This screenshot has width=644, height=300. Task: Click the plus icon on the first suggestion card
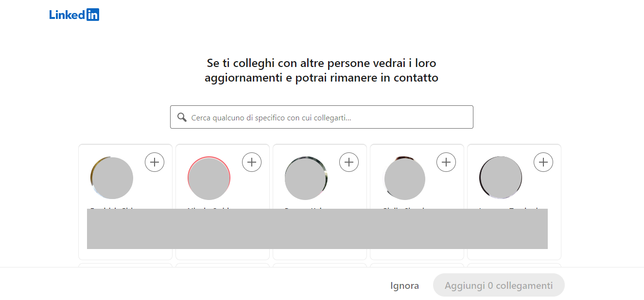(155, 162)
